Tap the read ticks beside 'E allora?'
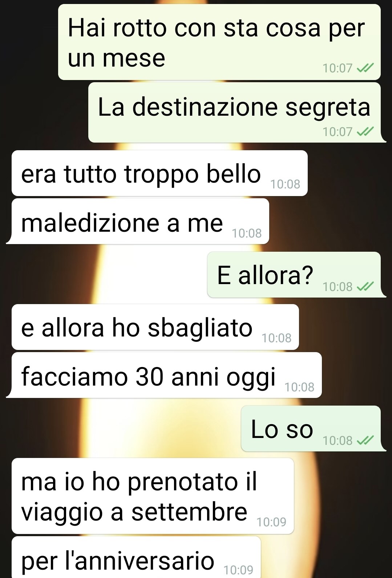The image size is (392, 578). 365,287
